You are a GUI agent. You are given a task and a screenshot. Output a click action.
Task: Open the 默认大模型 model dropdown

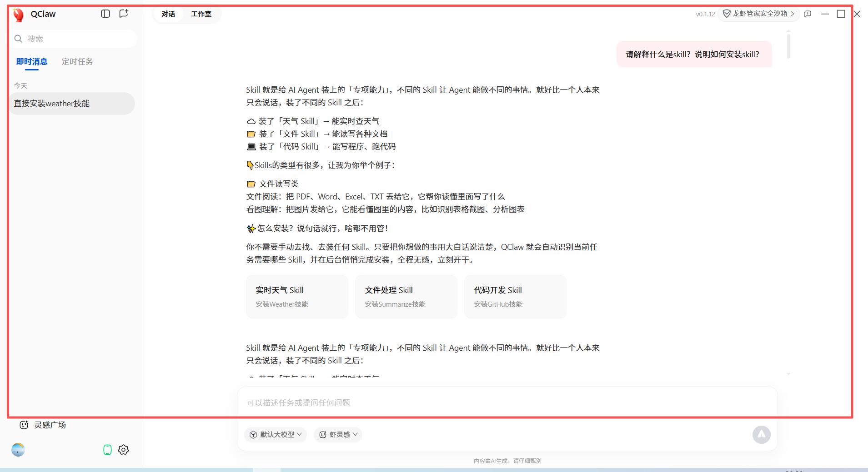[276, 435]
